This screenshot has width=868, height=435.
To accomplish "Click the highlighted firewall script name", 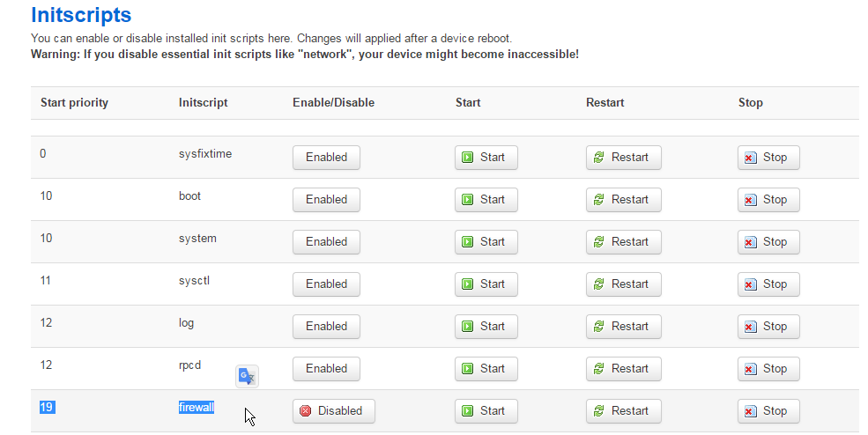I will tap(197, 408).
